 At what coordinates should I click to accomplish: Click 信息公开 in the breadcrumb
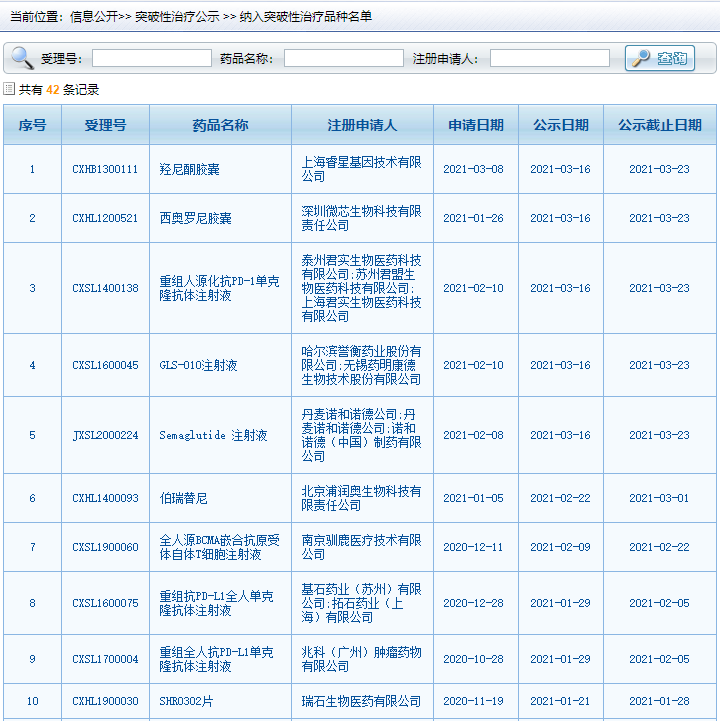click(x=94, y=17)
